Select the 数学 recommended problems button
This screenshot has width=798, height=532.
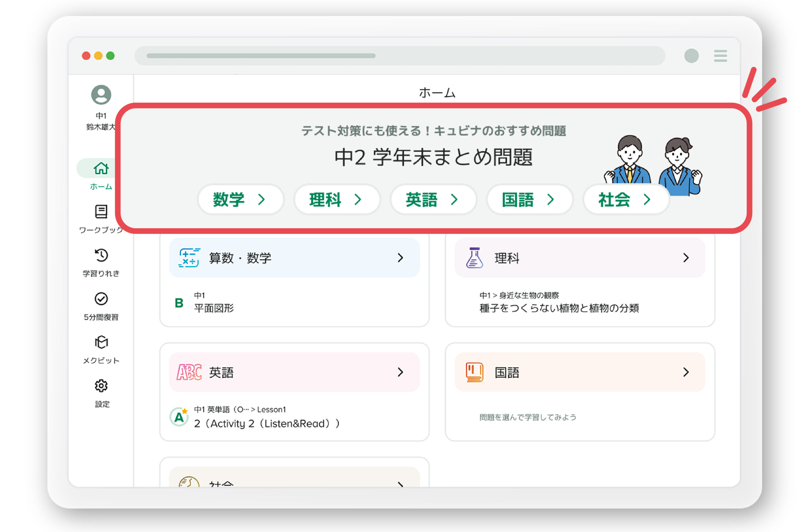[240, 199]
